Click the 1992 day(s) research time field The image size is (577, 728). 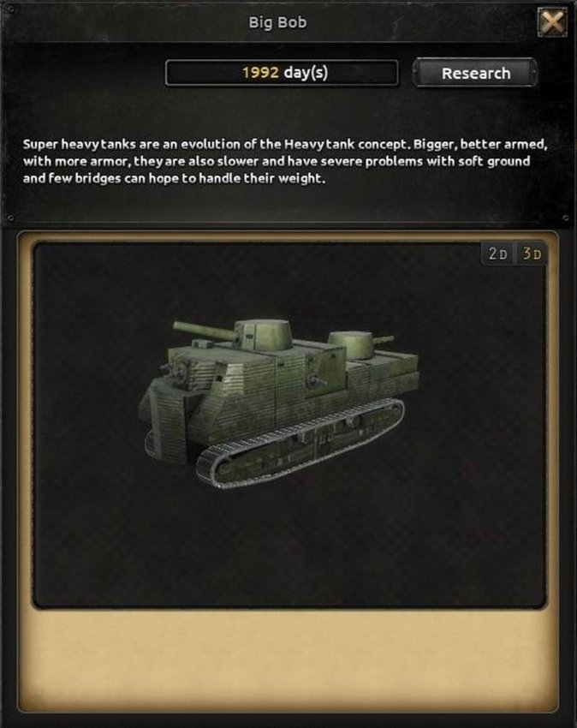[x=282, y=73]
